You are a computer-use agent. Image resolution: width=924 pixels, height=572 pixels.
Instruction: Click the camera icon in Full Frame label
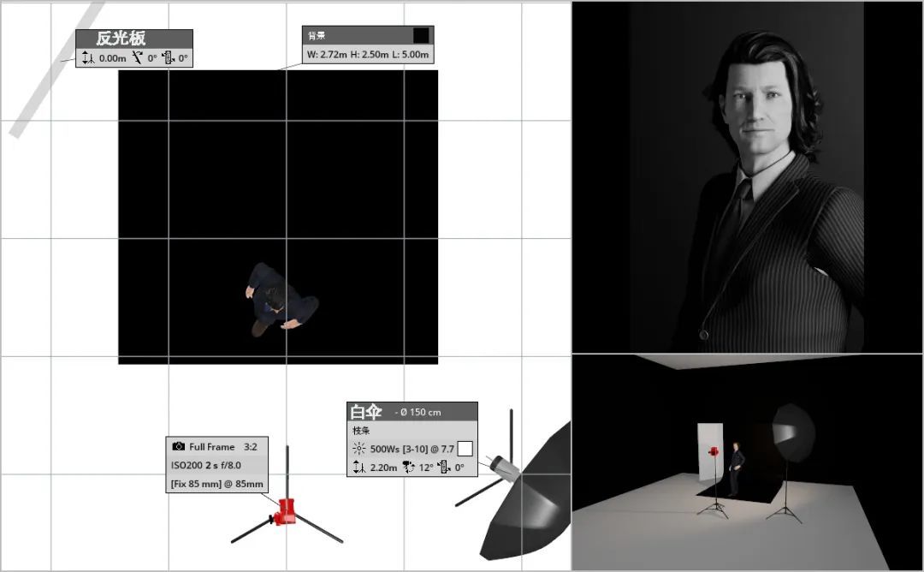pyautogui.click(x=179, y=446)
